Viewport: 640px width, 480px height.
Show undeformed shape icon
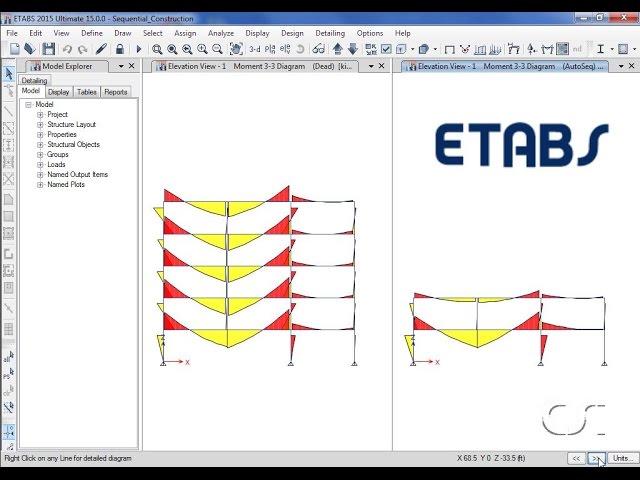tap(449, 49)
